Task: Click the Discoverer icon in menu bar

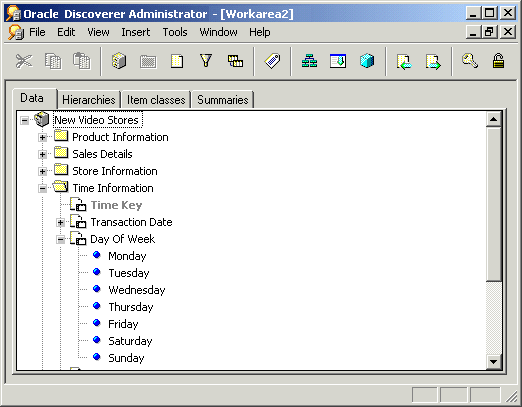Action: click(16, 32)
